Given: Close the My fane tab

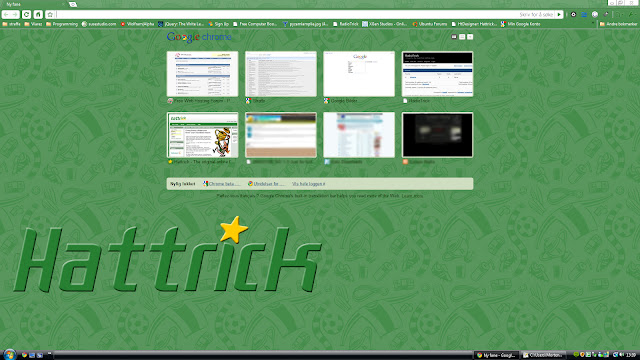Looking at the screenshot, I should click(63, 4).
